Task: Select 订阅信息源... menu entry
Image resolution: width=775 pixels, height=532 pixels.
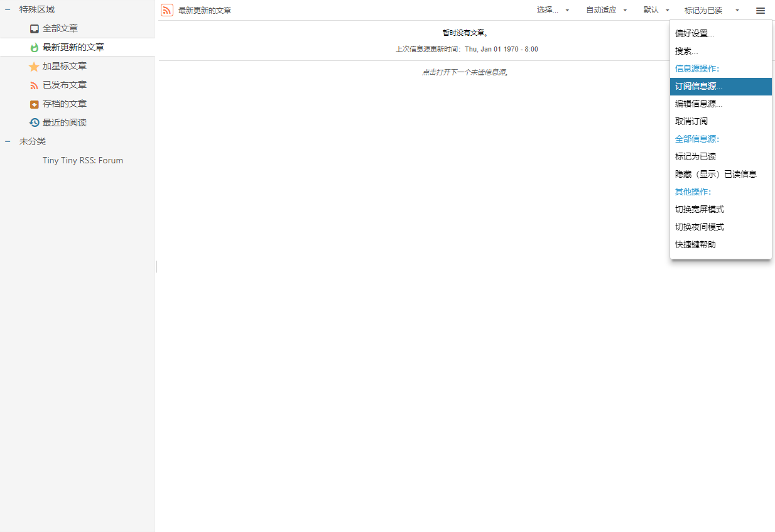Action: [x=721, y=86]
